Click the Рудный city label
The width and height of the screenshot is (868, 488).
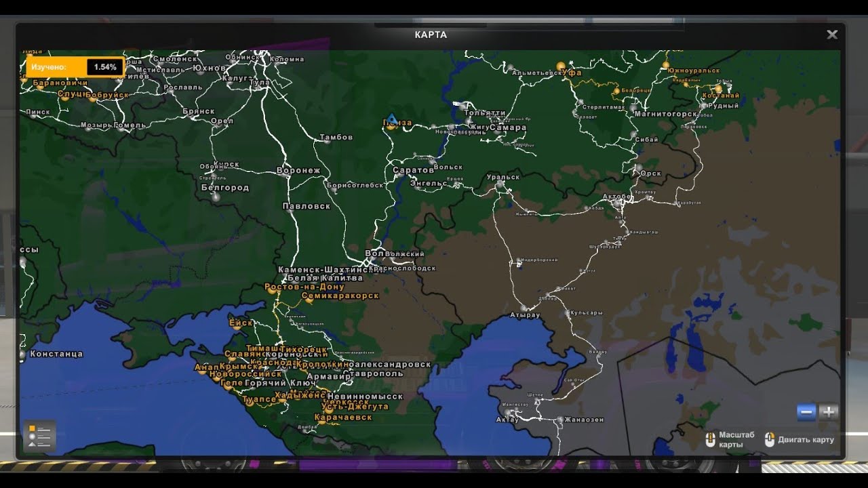point(723,106)
